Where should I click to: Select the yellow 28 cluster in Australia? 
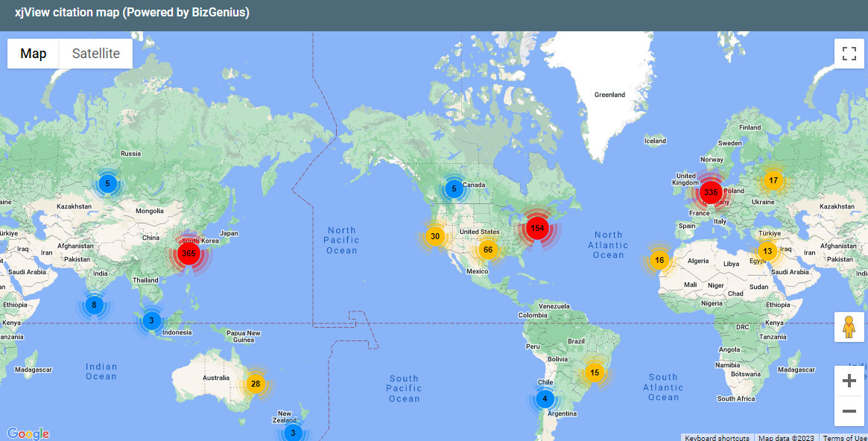point(256,384)
